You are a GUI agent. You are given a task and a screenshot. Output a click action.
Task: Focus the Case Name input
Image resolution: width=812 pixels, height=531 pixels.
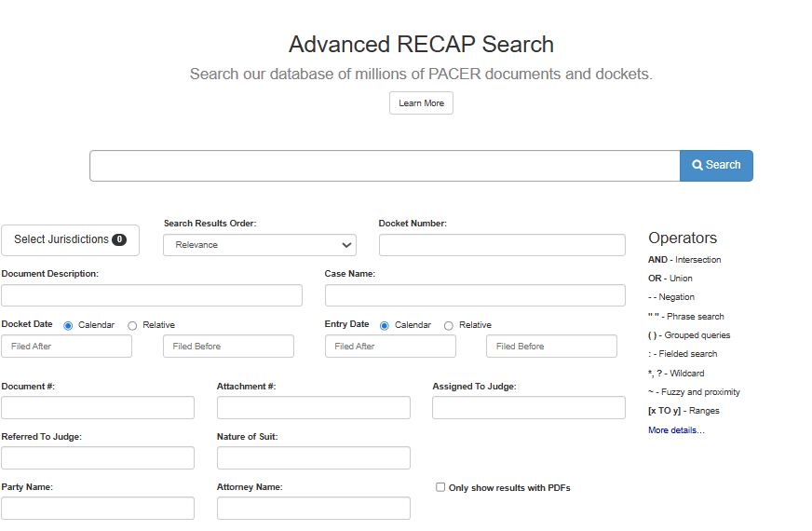(475, 295)
